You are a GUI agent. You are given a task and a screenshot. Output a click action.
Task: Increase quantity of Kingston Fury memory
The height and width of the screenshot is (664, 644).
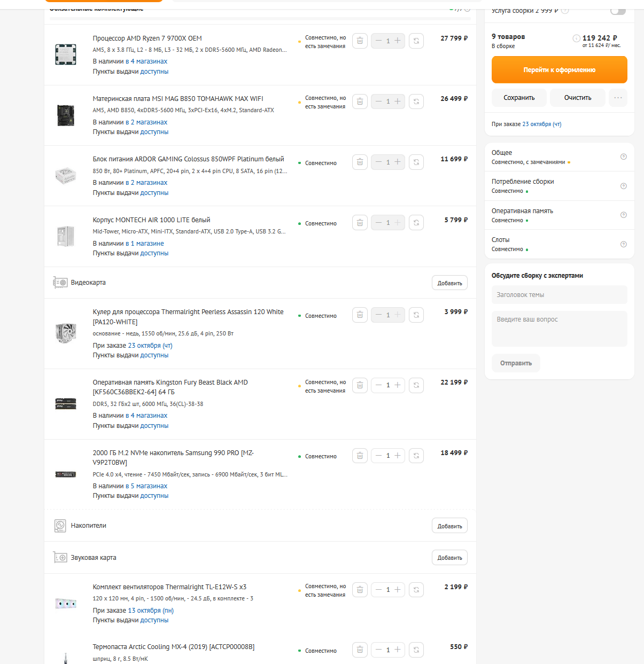coord(398,385)
